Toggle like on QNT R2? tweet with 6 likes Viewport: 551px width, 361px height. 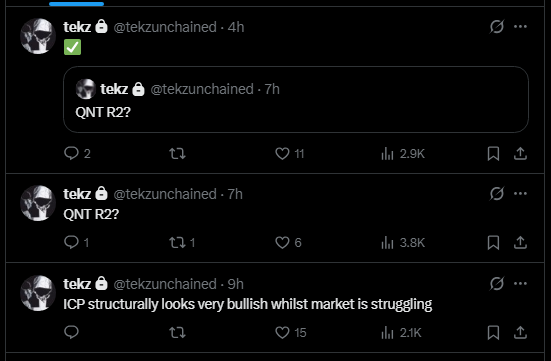pos(288,243)
